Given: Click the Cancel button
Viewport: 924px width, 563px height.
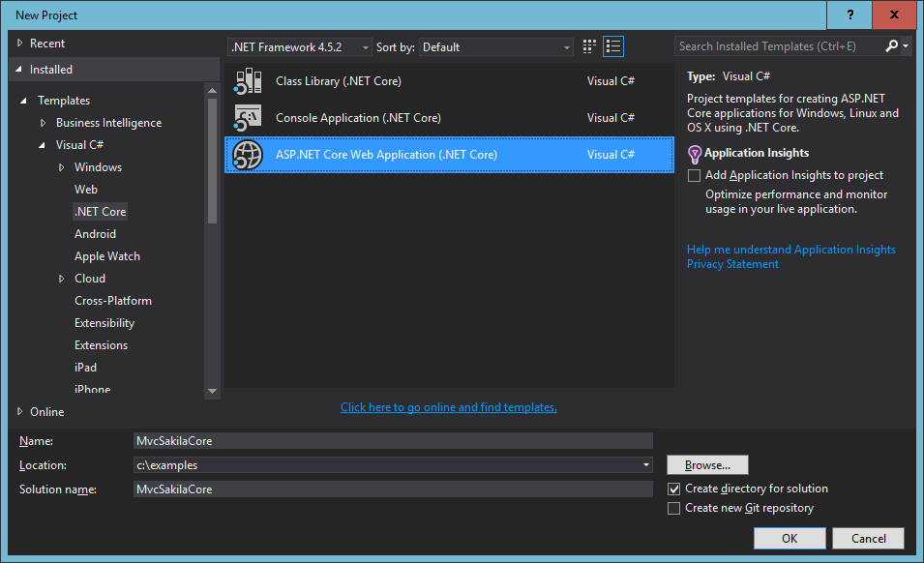Looking at the screenshot, I should pyautogui.click(x=868, y=538).
